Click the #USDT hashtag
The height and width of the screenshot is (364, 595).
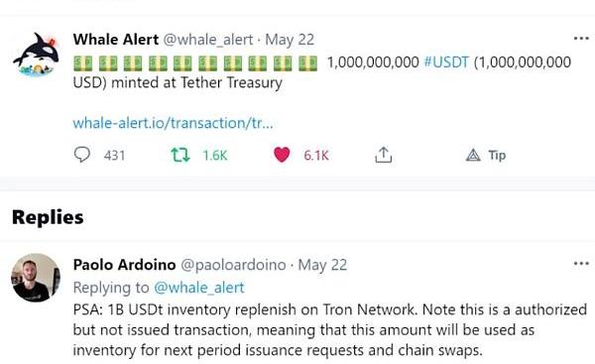446,61
